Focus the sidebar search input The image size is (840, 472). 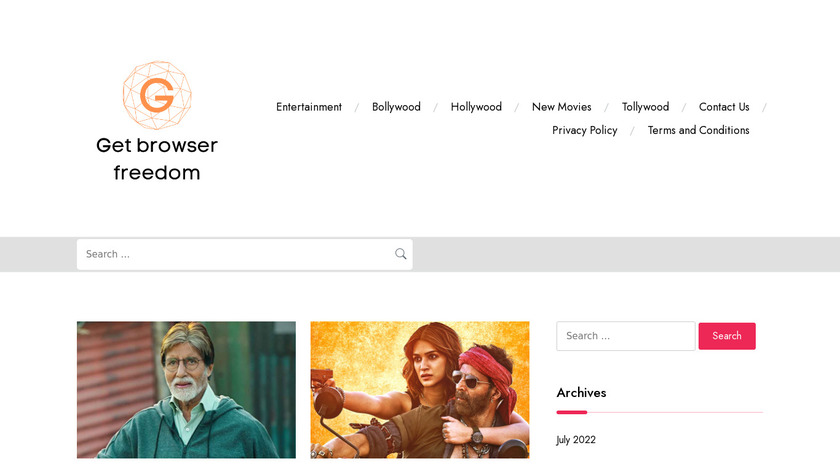tap(626, 336)
